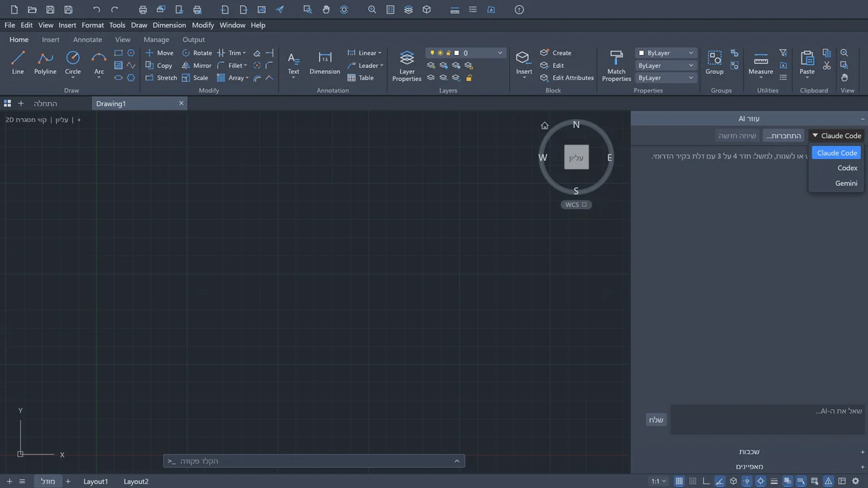Open the 1:1 annotation scale dropdown
The image size is (868, 488).
(658, 481)
